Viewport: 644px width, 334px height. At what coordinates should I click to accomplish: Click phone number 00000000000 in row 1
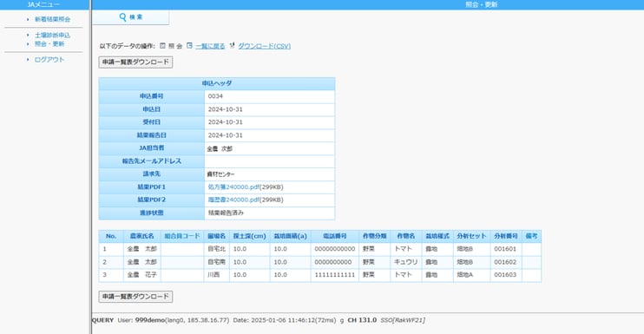coord(335,249)
